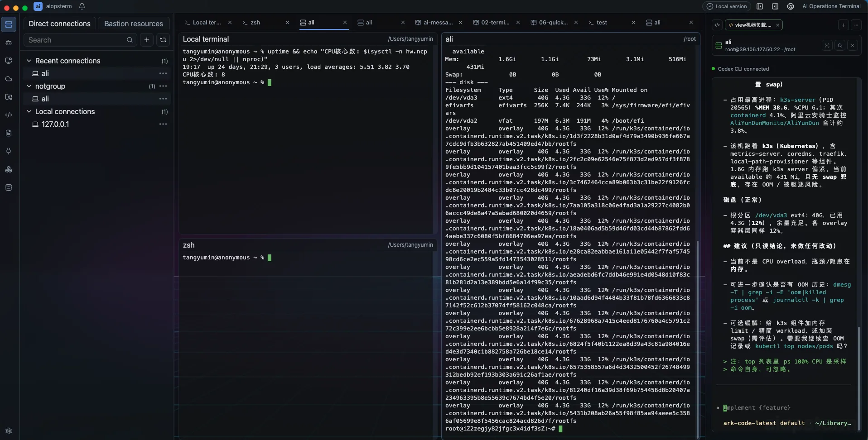Click the notification bell icon
This screenshot has height=440, width=868.
coord(82,6)
